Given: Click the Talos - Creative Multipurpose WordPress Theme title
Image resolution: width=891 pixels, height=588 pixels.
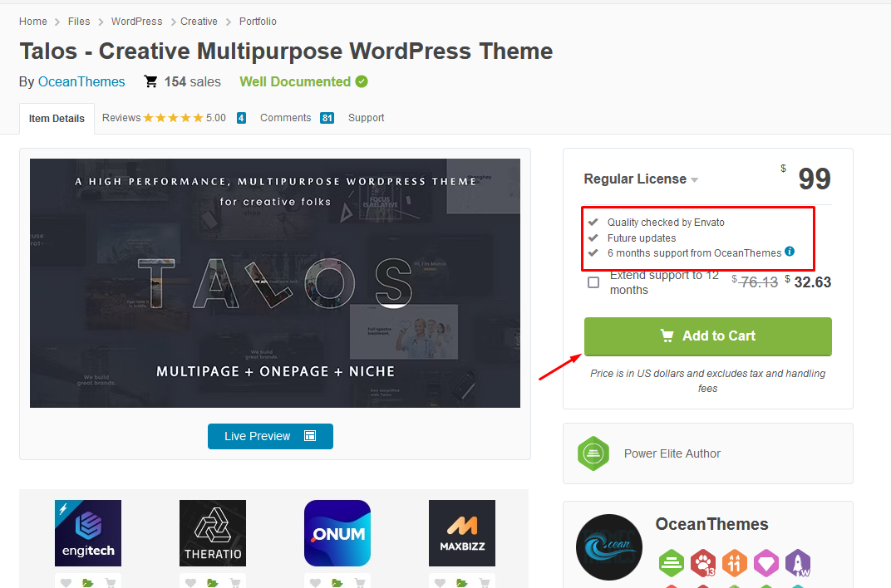Looking at the screenshot, I should (286, 51).
